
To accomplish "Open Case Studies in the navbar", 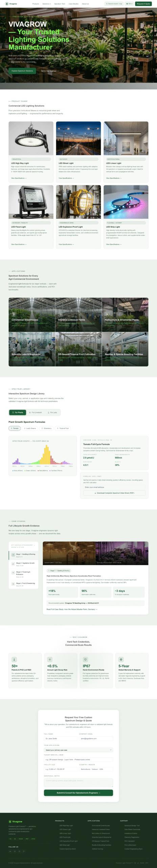I will point(73,4).
